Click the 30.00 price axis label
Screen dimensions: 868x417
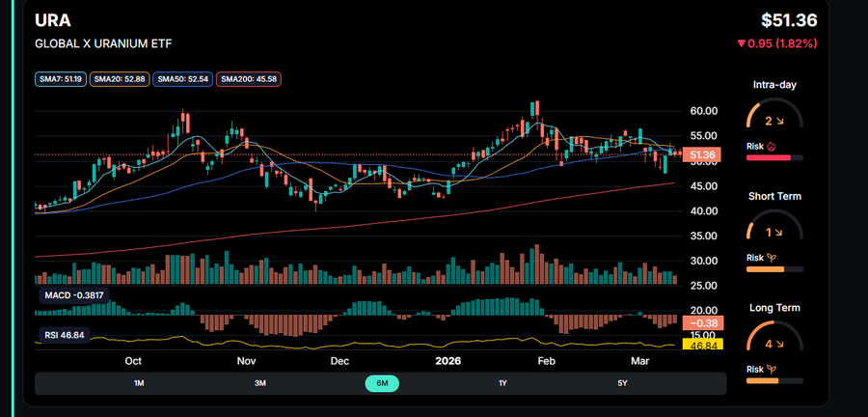pos(703,261)
